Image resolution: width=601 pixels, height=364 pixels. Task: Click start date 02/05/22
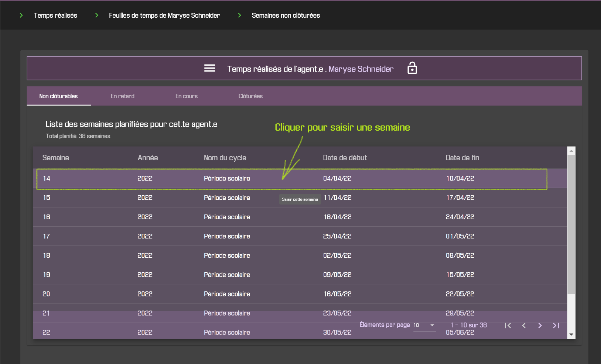pos(337,255)
